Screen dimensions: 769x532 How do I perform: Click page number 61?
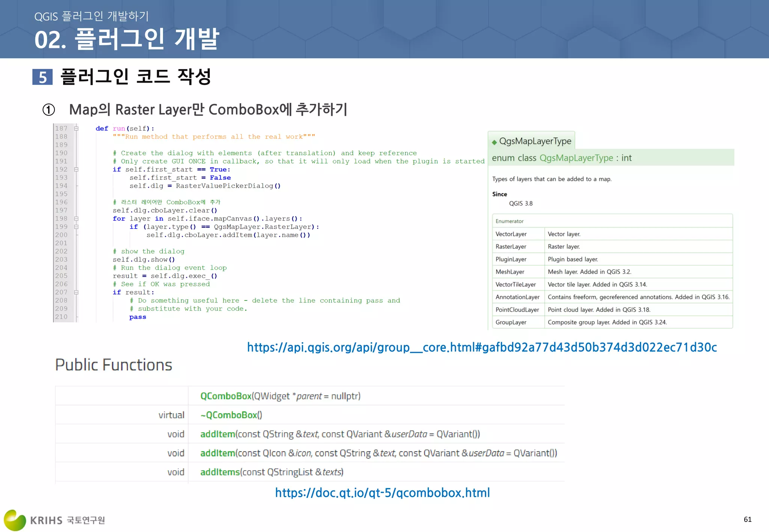tap(747, 519)
